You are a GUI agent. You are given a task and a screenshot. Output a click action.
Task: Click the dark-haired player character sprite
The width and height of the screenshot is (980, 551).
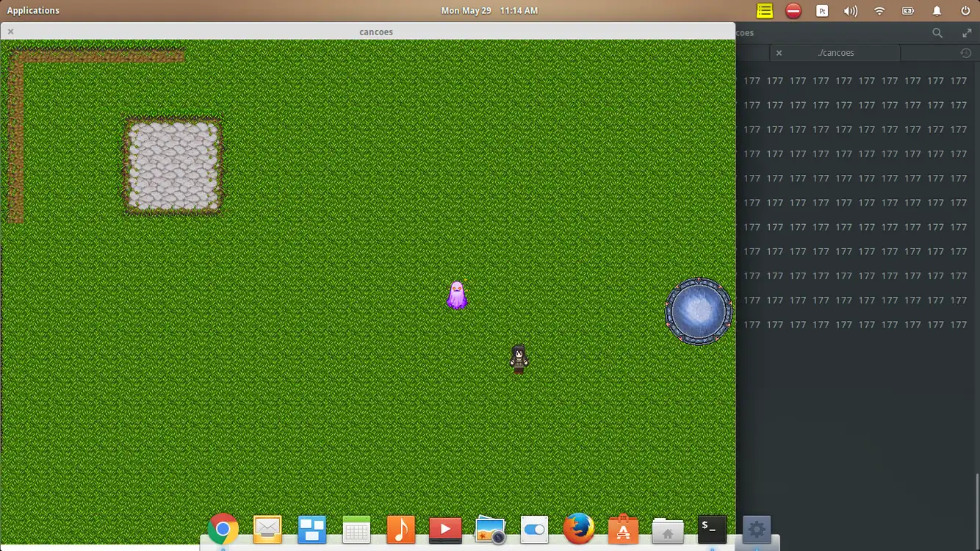[519, 359]
